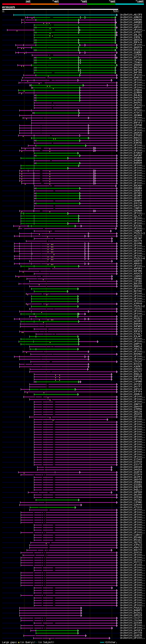This screenshot has height=644, width=146.
Task: Select the UniRef100_Q9JKN6 label
Action: (131, 243)
